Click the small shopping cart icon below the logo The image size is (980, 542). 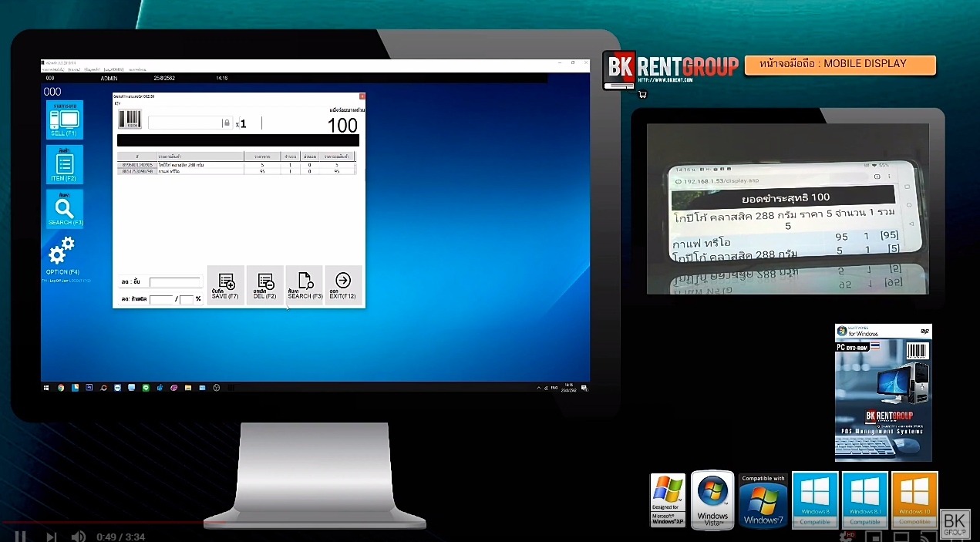point(642,95)
